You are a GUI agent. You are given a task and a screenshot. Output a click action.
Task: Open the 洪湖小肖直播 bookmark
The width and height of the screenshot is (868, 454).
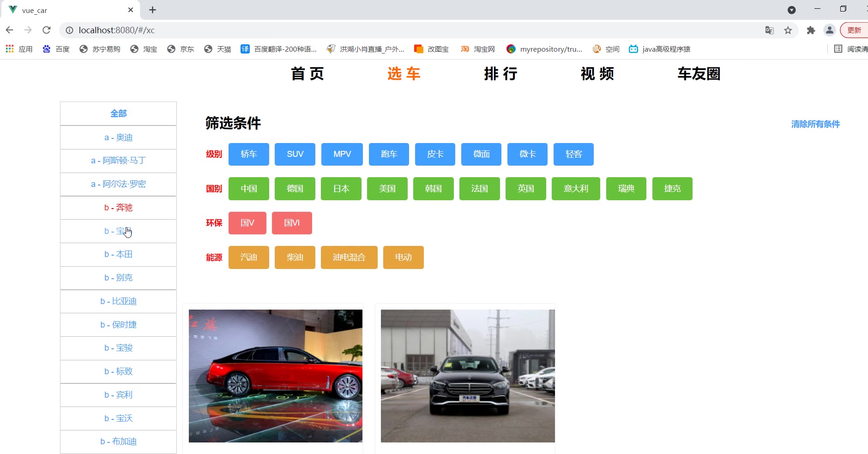365,49
